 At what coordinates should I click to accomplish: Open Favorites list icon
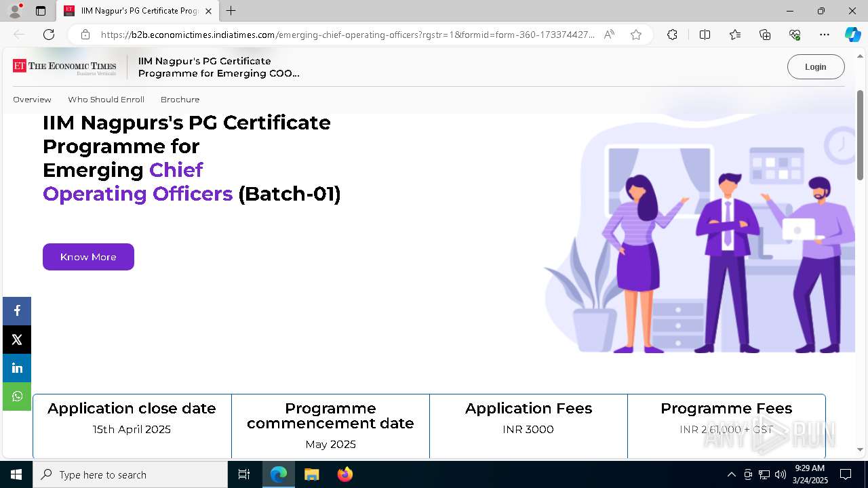[x=735, y=35]
